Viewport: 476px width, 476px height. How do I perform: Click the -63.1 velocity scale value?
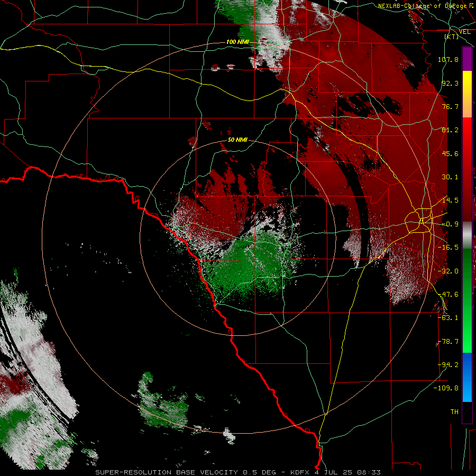(x=448, y=318)
